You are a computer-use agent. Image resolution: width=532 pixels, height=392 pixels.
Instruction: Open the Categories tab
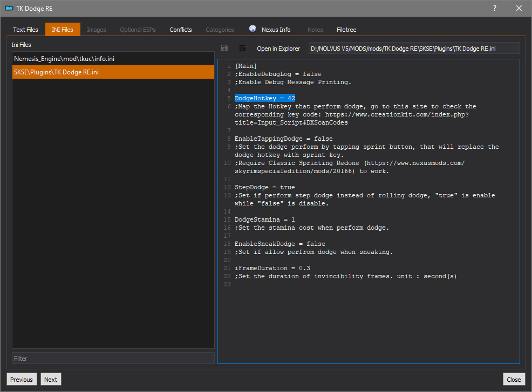click(220, 30)
